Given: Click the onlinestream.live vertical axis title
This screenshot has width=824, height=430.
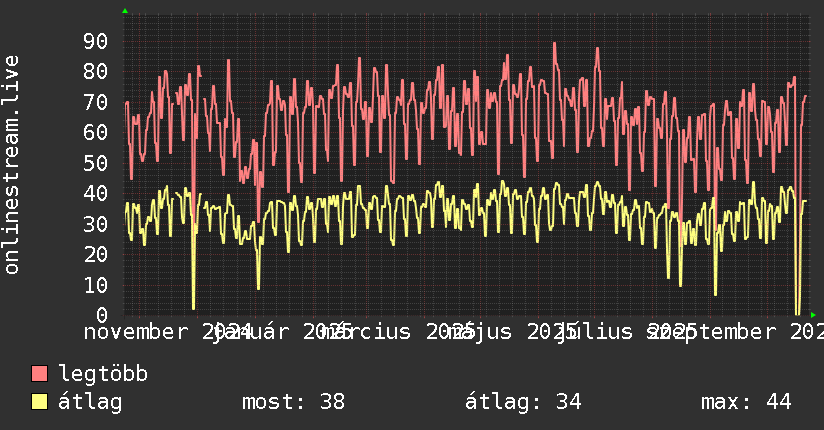Looking at the screenshot, I should point(11,165).
